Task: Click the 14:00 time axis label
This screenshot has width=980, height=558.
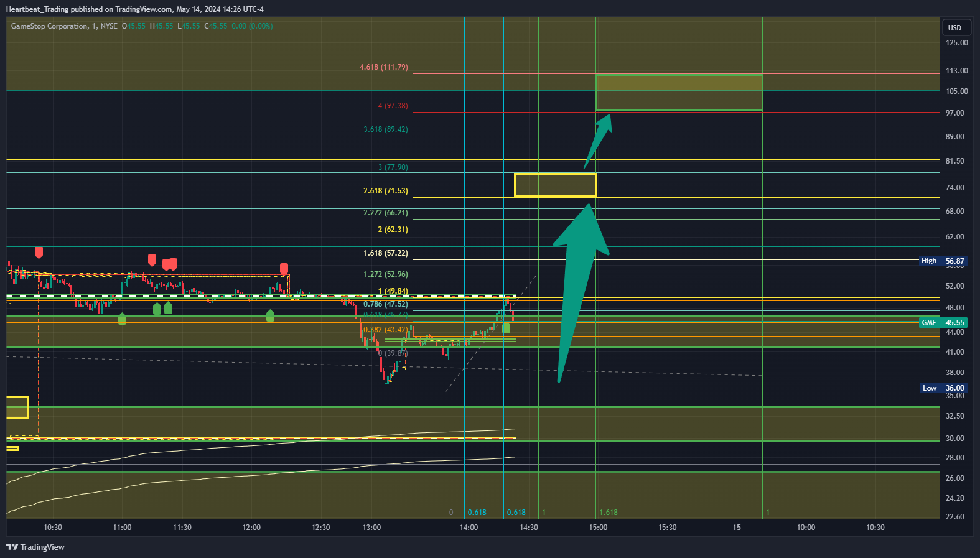Action: [469, 528]
